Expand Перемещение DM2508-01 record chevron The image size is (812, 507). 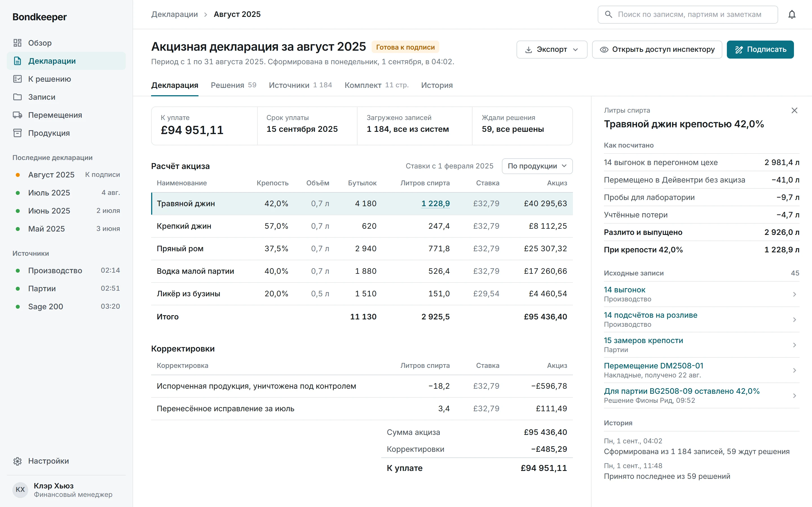(794, 370)
